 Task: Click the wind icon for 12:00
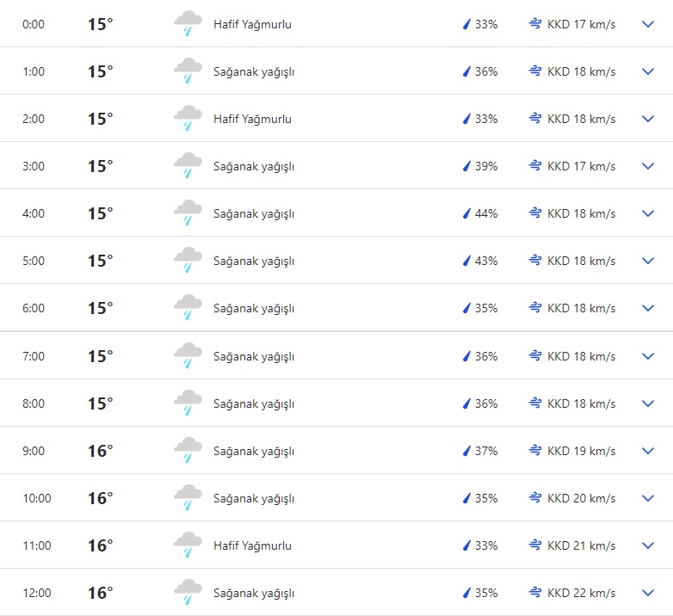point(535,593)
